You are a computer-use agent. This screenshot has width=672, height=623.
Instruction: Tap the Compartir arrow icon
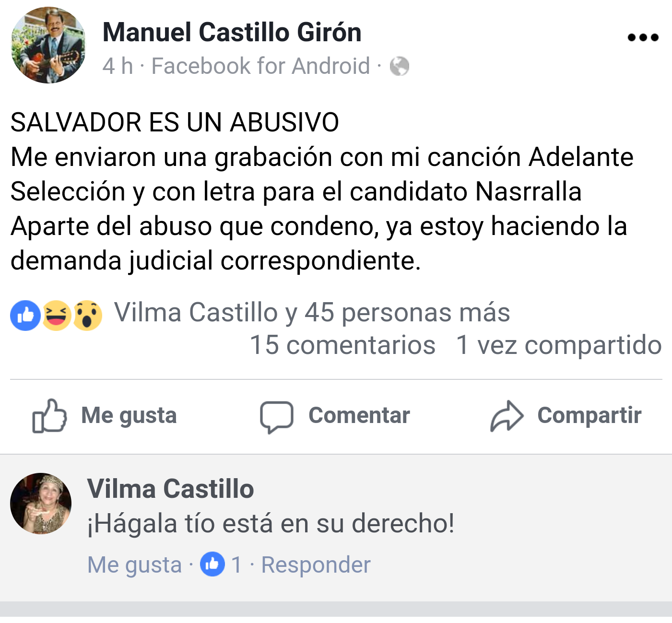tap(507, 415)
